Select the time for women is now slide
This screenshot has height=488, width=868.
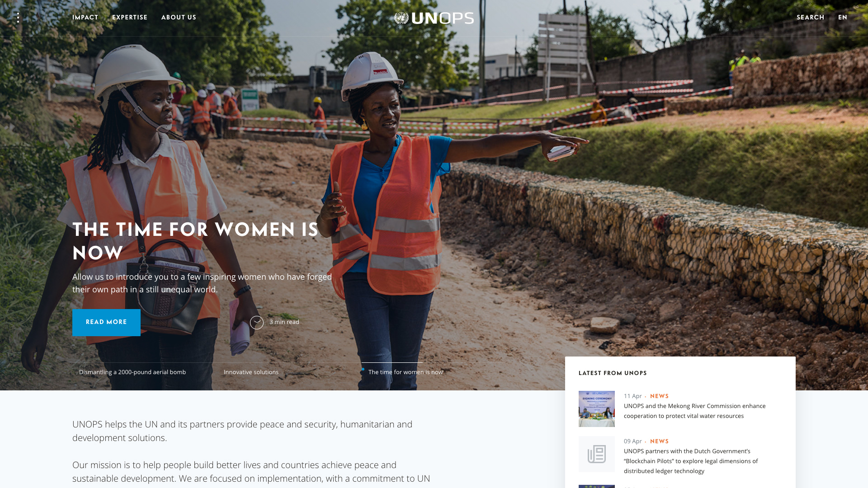(x=406, y=372)
